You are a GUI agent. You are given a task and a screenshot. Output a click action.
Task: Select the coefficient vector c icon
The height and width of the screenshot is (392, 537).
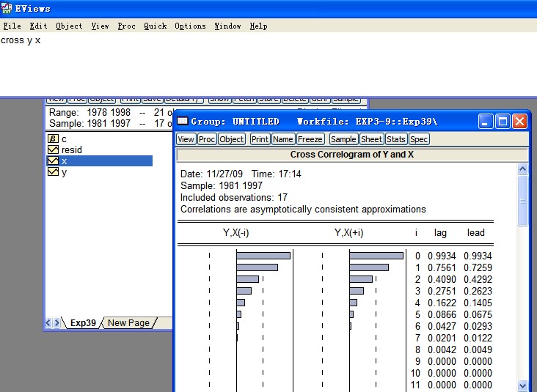(53, 139)
